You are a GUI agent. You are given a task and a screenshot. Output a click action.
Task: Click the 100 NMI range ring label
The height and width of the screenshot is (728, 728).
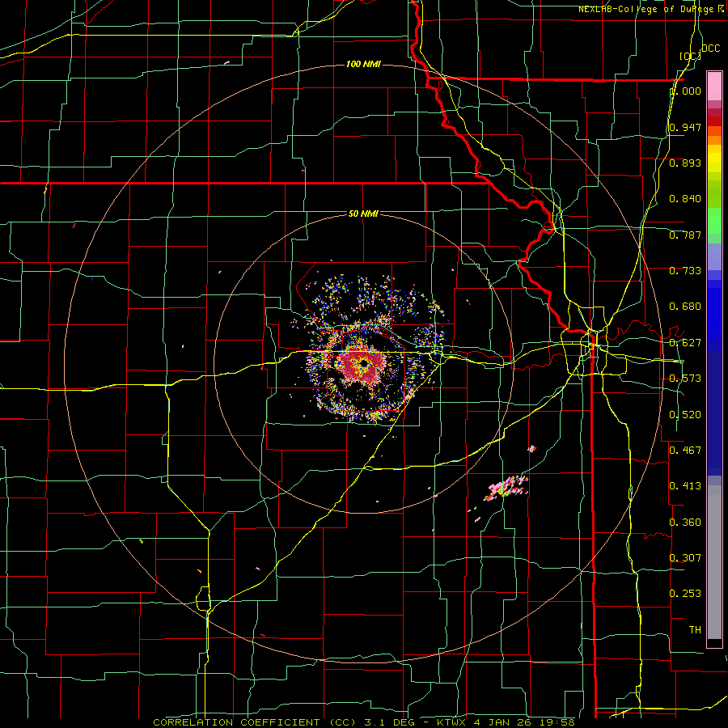point(363,64)
